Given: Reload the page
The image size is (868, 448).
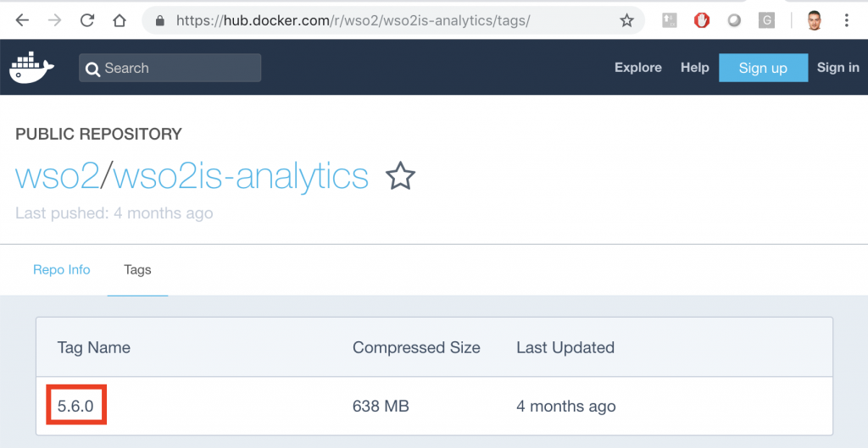Looking at the screenshot, I should pyautogui.click(x=87, y=20).
